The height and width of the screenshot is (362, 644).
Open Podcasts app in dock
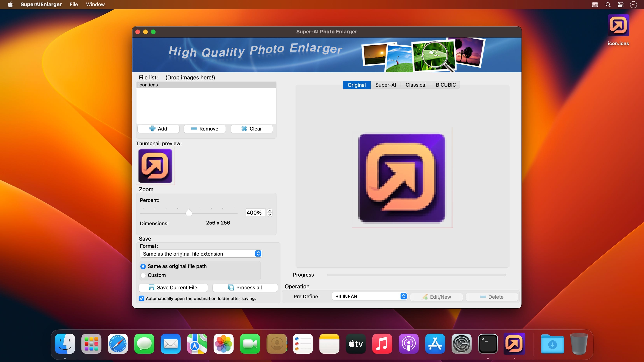coord(409,344)
